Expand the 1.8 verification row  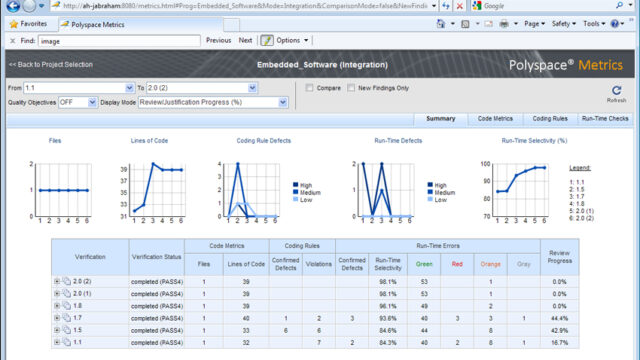pyautogui.click(x=57, y=306)
